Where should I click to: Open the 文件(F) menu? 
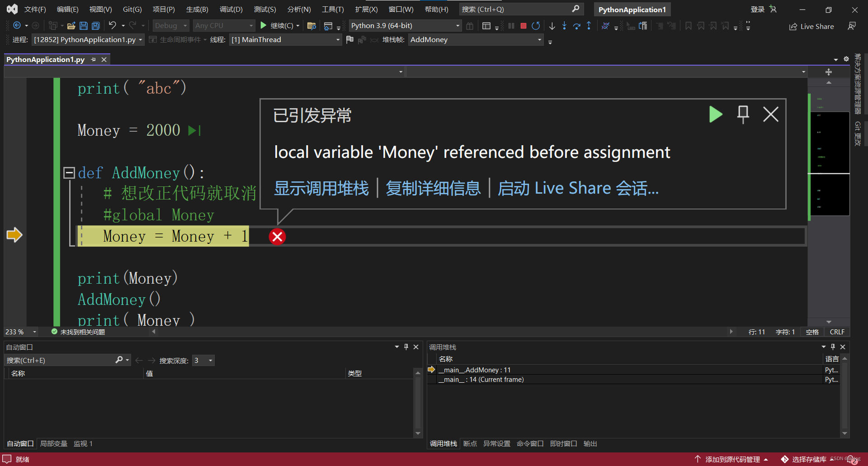click(35, 9)
